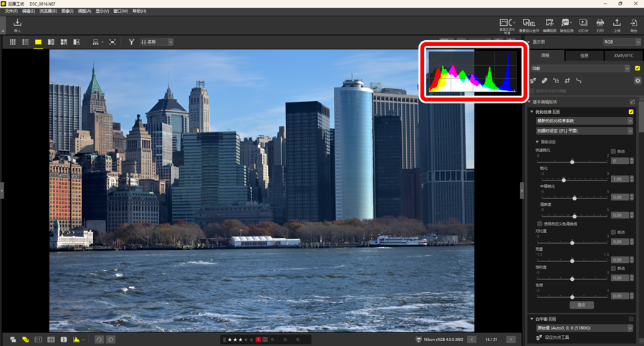The height and width of the screenshot is (346, 644).
Task: Click the 重设 button
Action: (x=581, y=305)
